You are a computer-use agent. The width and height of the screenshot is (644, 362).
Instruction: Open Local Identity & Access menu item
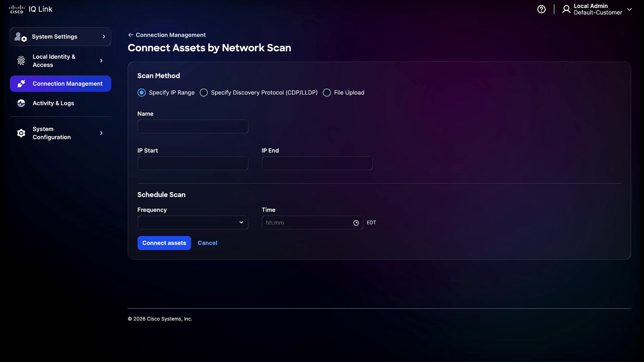[x=60, y=61]
